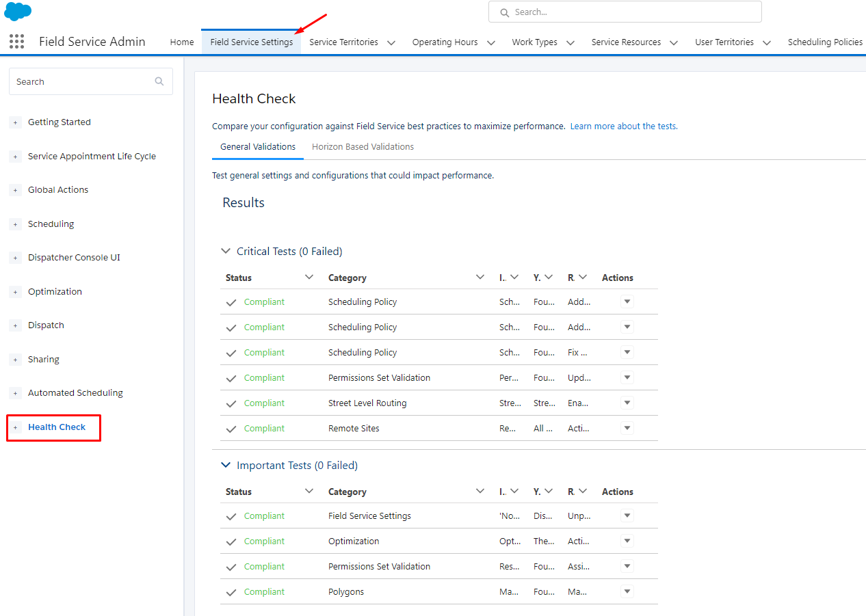
Task: Click the Health Check page heading
Action: click(254, 98)
